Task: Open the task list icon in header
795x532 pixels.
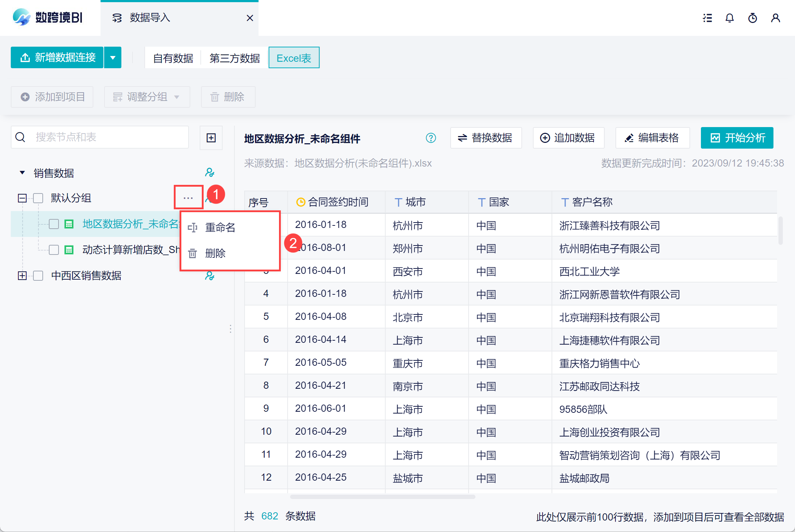Action: (x=707, y=18)
